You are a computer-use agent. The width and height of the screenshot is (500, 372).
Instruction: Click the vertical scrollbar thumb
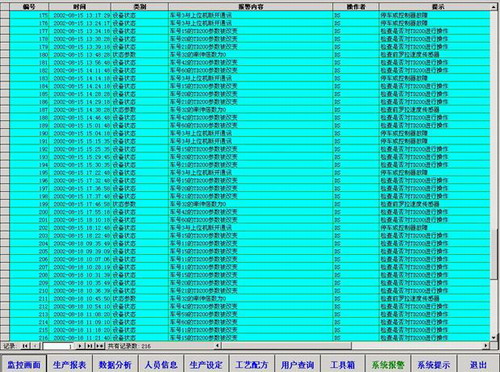(x=494, y=254)
